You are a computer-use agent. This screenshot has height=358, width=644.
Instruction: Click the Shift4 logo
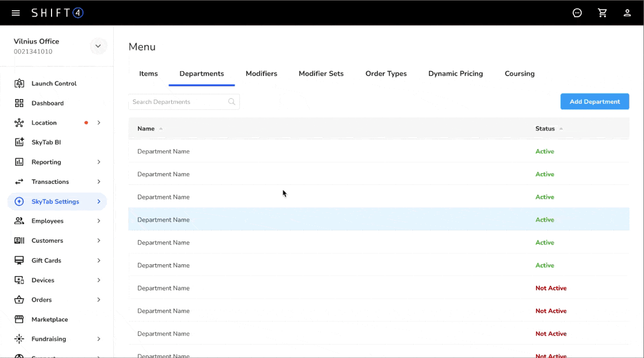pos(57,13)
